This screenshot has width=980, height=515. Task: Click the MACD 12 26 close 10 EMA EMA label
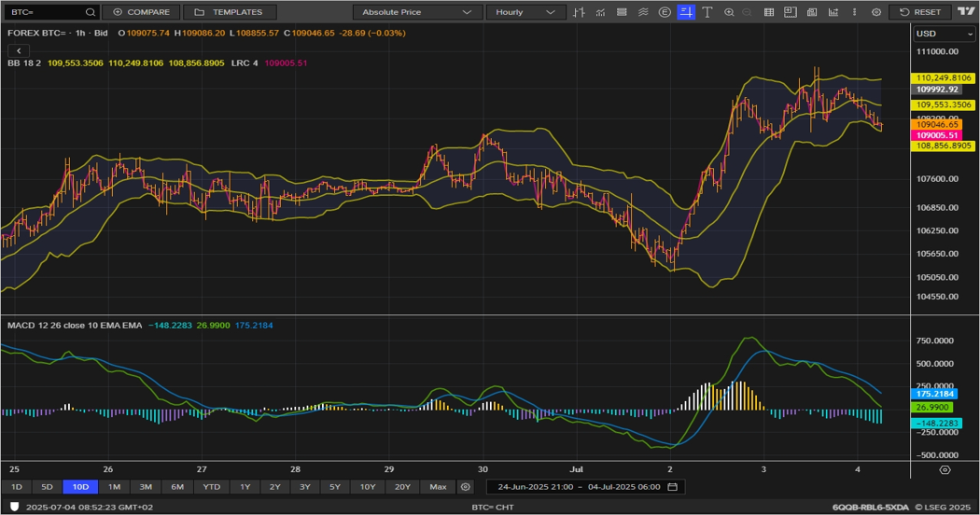tap(75, 326)
